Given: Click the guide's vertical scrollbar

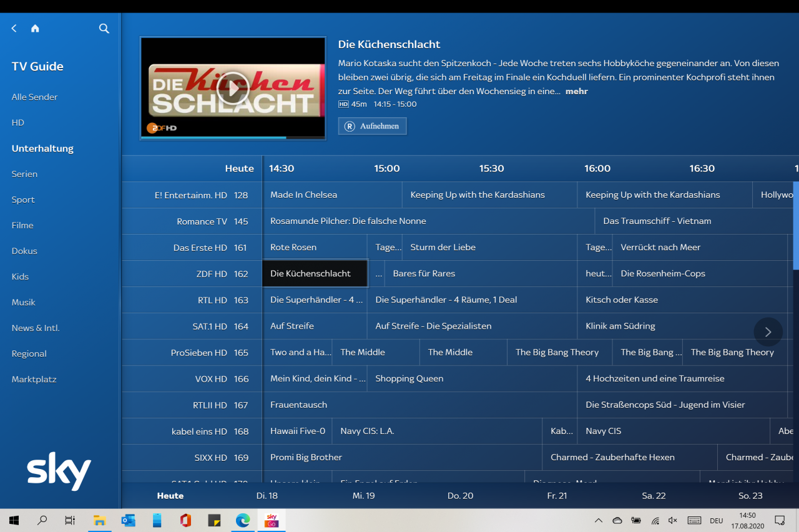Looking at the screenshot, I should click(x=796, y=226).
